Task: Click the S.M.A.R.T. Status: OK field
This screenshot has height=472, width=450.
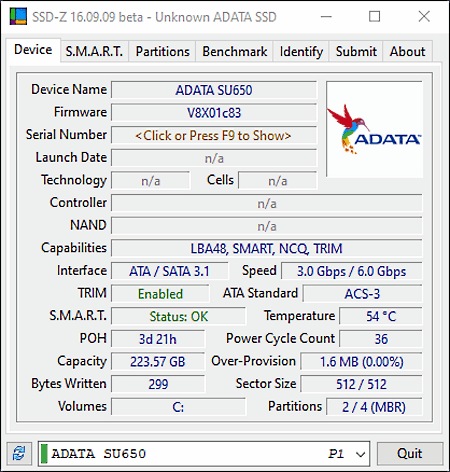Action: (178, 316)
